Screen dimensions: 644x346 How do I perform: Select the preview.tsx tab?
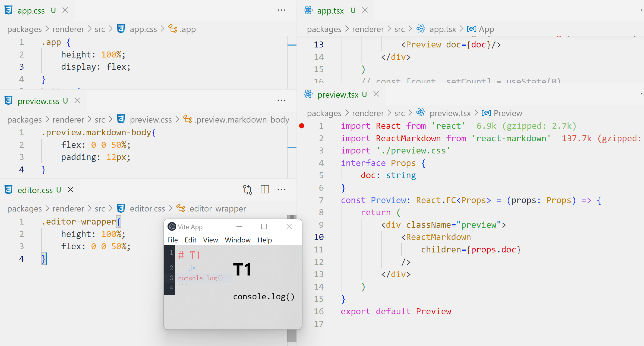point(342,94)
